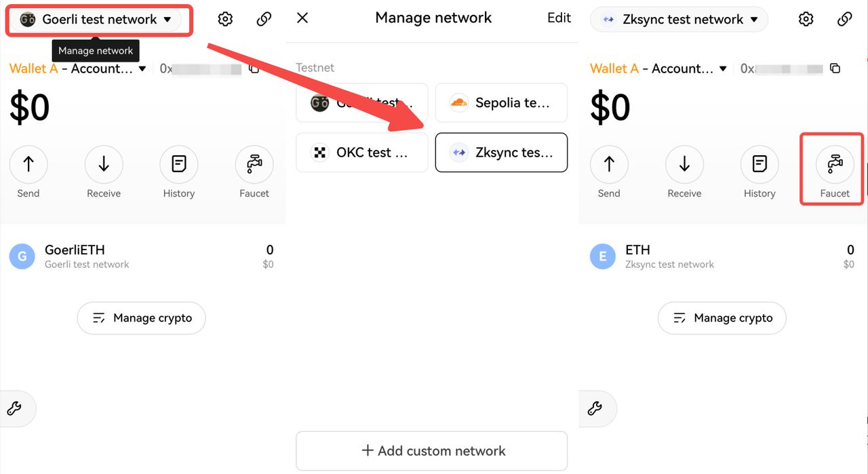The width and height of the screenshot is (868, 474).
Task: Expand Wallet A account dropdown in Goerli panel
Action: click(x=142, y=68)
